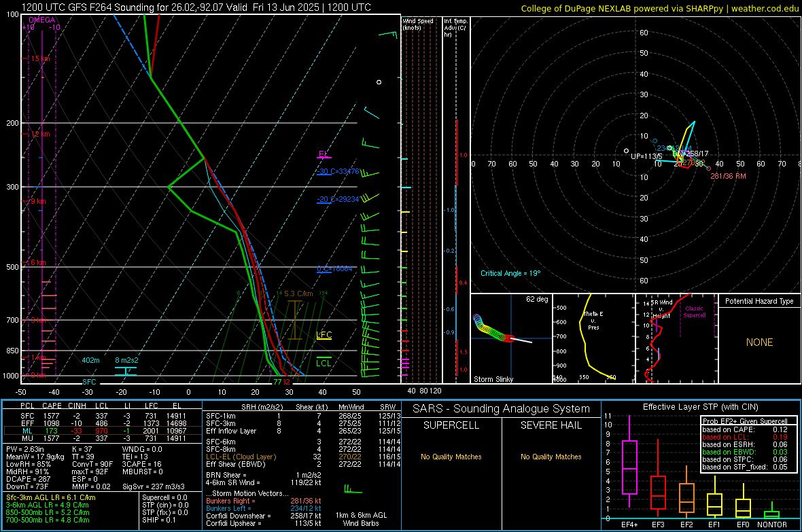This screenshot has height=532, width=802.
Task: Click the 'DN=258/17' hodograph label
Action: pos(691,154)
